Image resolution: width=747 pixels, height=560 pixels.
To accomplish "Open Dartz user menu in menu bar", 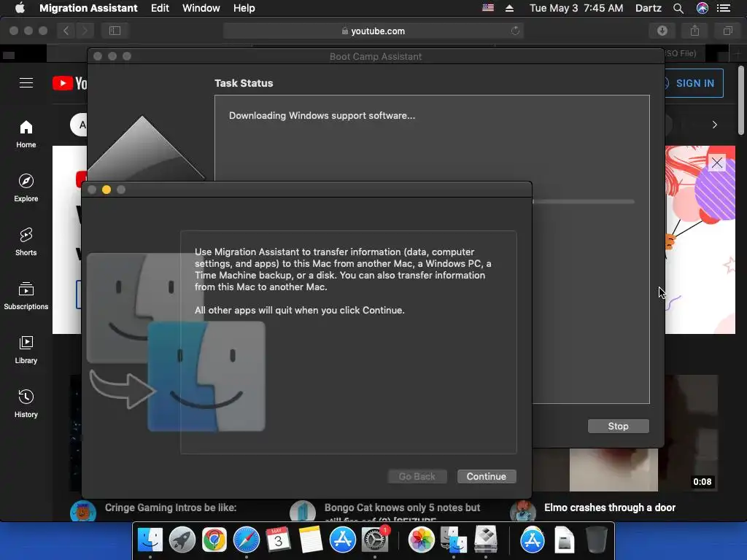I will pyautogui.click(x=649, y=8).
